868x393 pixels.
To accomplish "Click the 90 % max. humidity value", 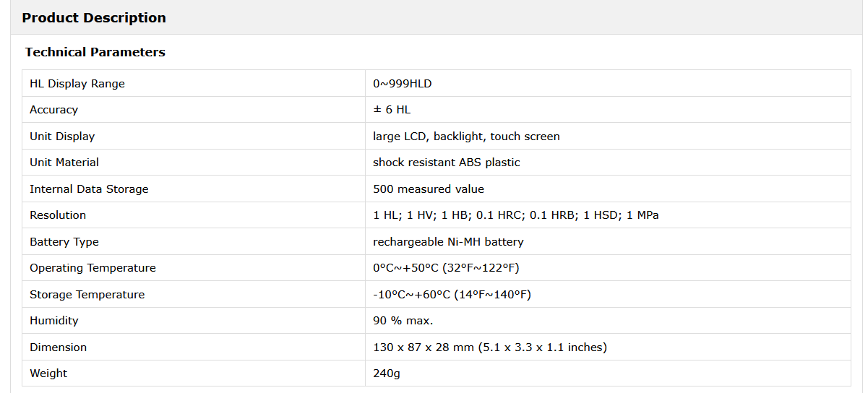I will pos(403,321).
